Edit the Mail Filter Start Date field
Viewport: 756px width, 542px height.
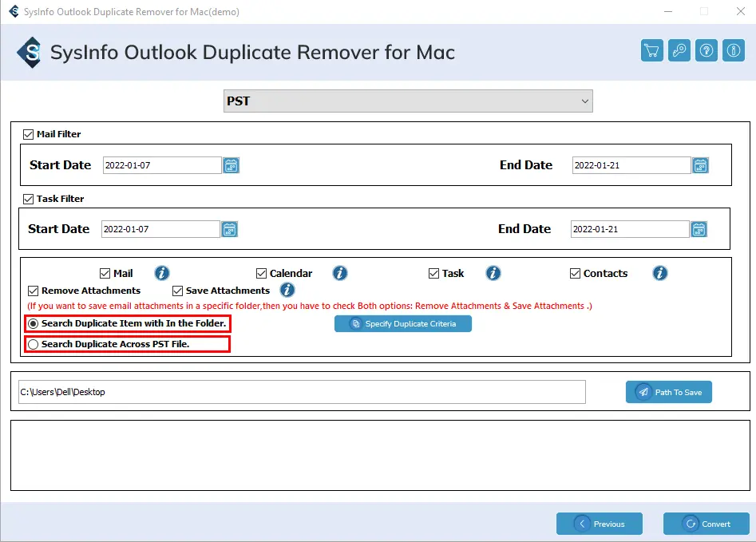point(163,165)
